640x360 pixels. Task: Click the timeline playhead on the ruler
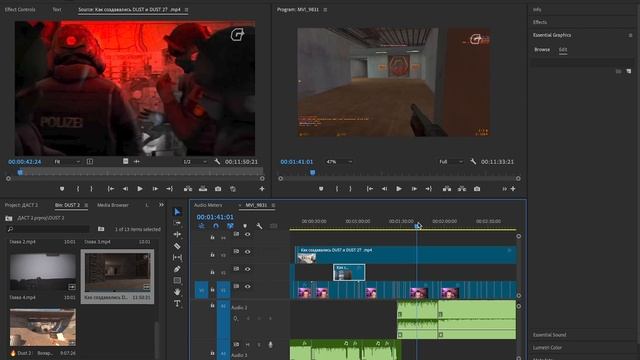pos(417,225)
